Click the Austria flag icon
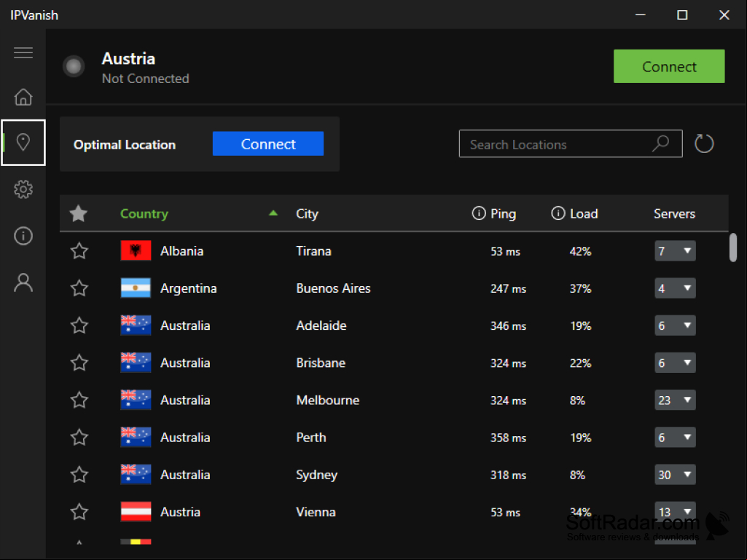Image resolution: width=747 pixels, height=560 pixels. click(x=136, y=511)
